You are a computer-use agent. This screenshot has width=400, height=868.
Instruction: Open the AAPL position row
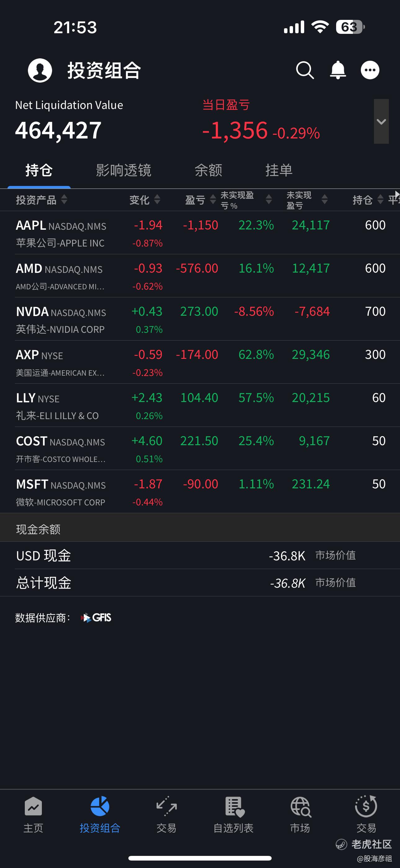click(x=200, y=233)
